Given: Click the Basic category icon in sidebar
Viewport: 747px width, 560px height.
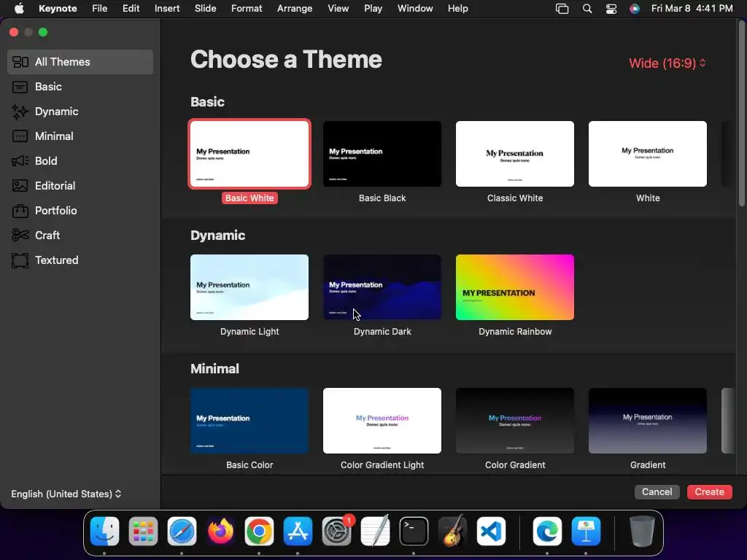Looking at the screenshot, I should click(x=20, y=87).
